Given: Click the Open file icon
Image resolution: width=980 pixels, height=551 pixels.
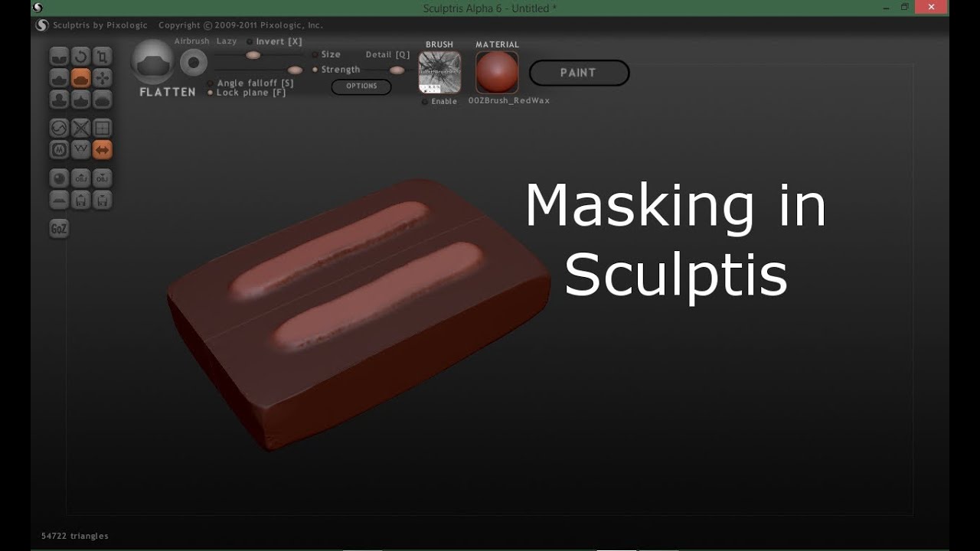Looking at the screenshot, I should pyautogui.click(x=80, y=200).
